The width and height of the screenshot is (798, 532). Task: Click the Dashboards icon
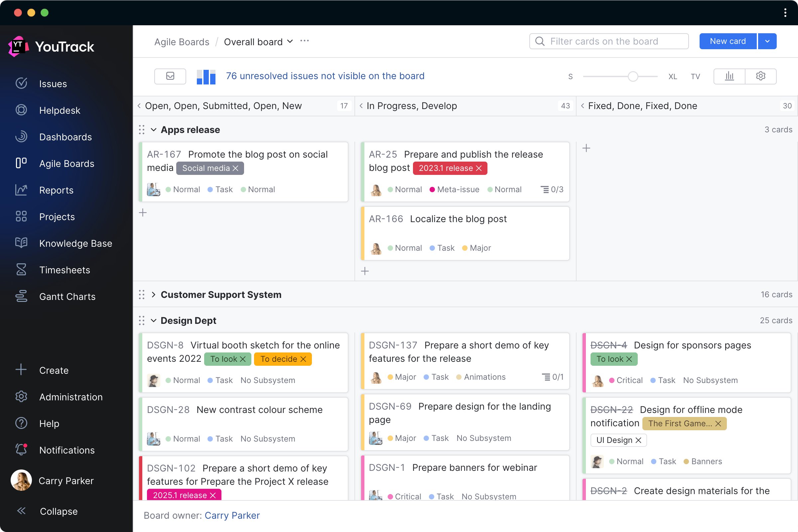pyautogui.click(x=21, y=137)
